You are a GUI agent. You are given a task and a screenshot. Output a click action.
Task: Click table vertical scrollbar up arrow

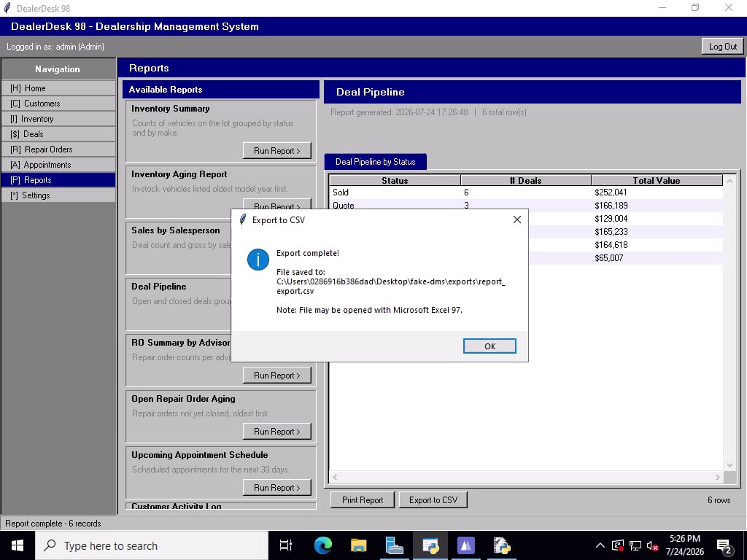pyautogui.click(x=729, y=181)
